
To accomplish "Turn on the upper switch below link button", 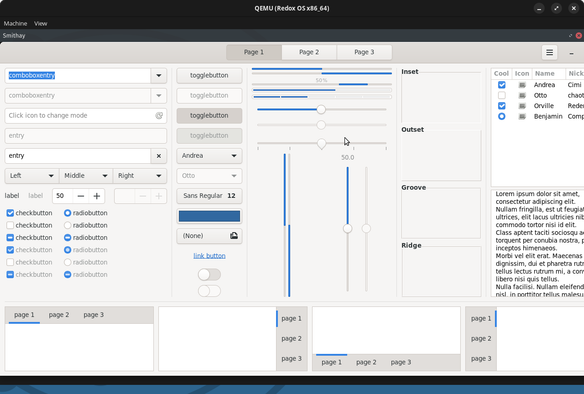I will 209,275.
